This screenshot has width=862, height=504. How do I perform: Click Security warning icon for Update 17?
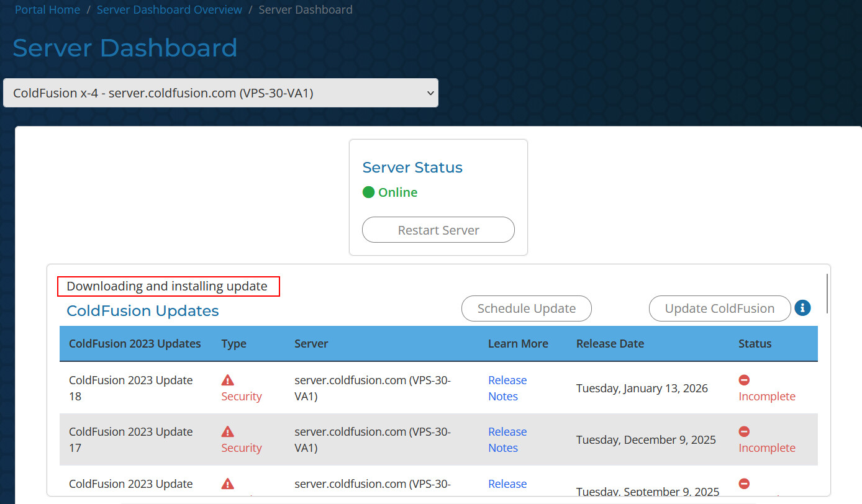(228, 432)
